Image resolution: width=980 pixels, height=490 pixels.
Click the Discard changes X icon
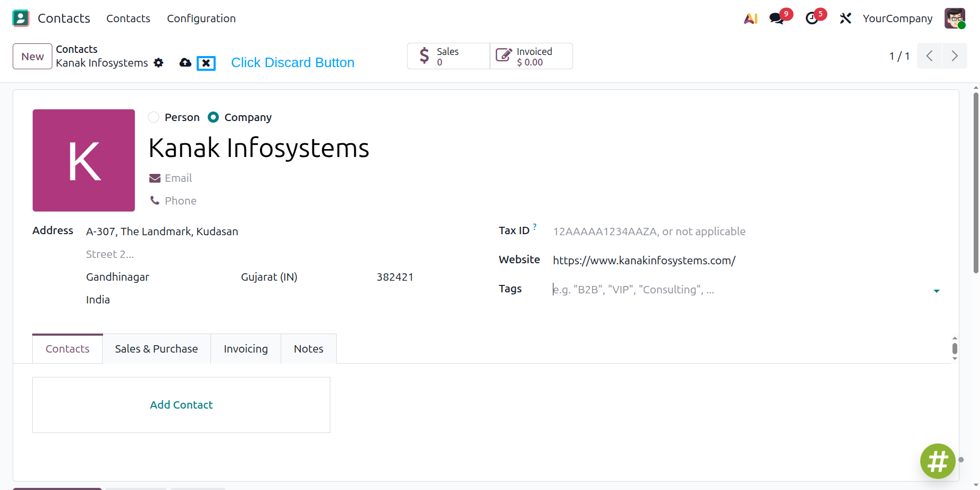(206, 63)
